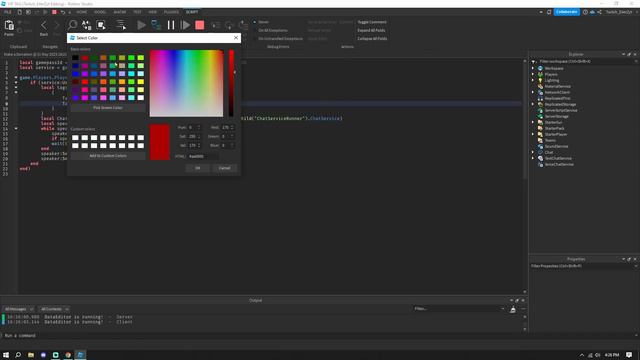Expand the Lighting tree node
The width and height of the screenshot is (640, 360).
click(533, 80)
